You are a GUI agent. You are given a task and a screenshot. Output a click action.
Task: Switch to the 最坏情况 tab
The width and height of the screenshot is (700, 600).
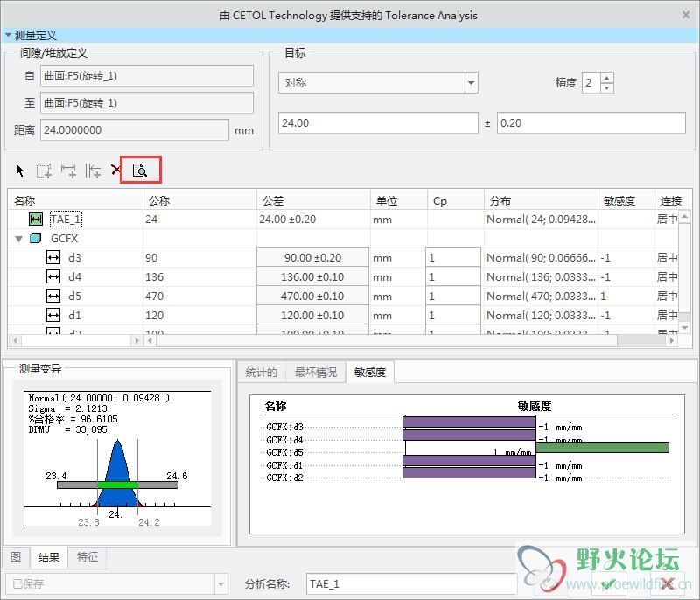click(x=316, y=372)
